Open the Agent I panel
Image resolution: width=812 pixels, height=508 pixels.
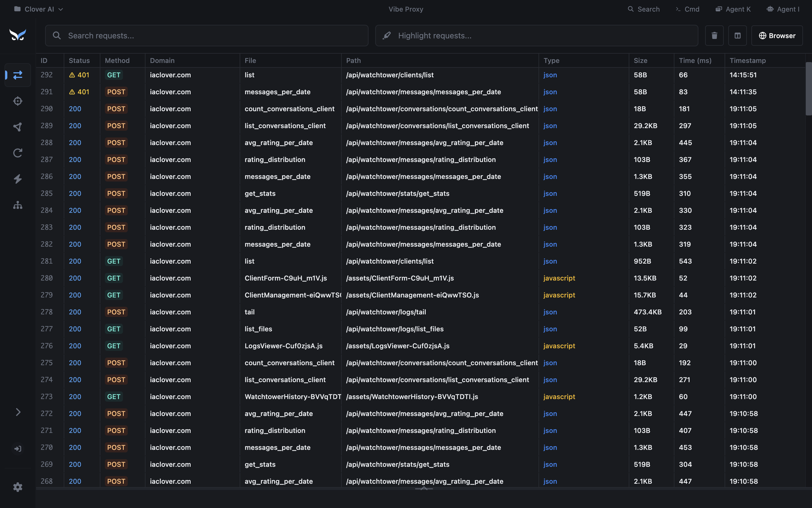[x=783, y=9]
